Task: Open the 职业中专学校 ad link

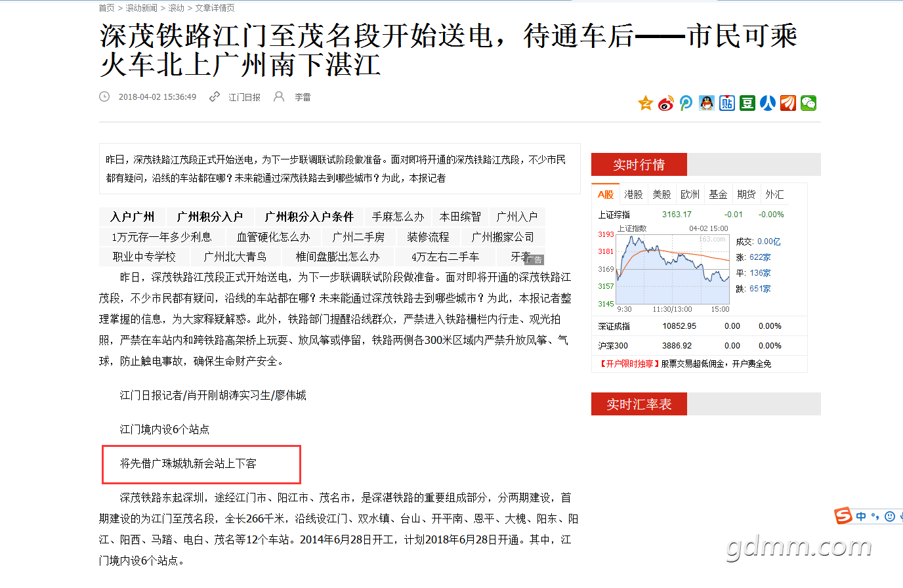Action: [144, 257]
